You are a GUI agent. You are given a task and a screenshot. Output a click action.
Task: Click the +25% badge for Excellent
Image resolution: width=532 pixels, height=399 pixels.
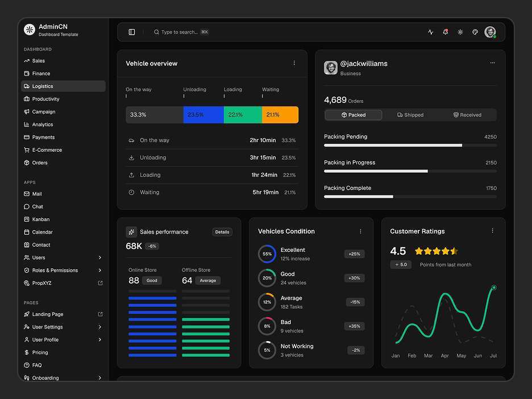tap(354, 254)
